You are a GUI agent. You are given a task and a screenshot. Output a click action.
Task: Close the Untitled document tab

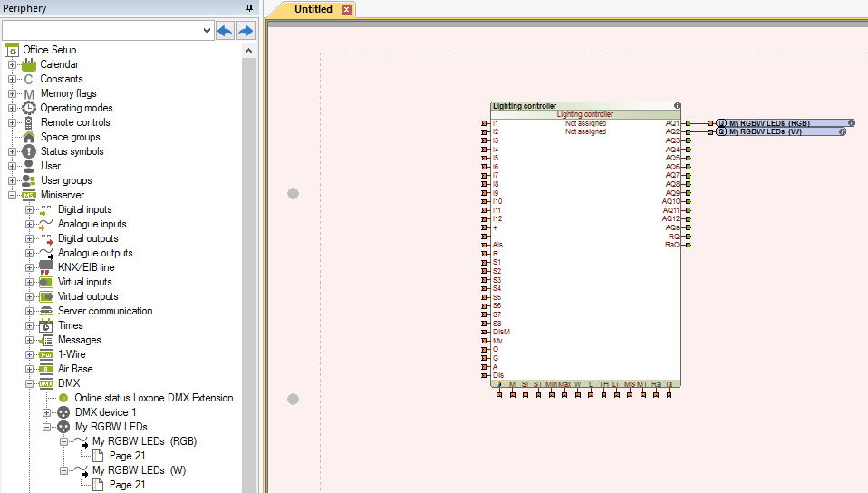[x=346, y=10]
